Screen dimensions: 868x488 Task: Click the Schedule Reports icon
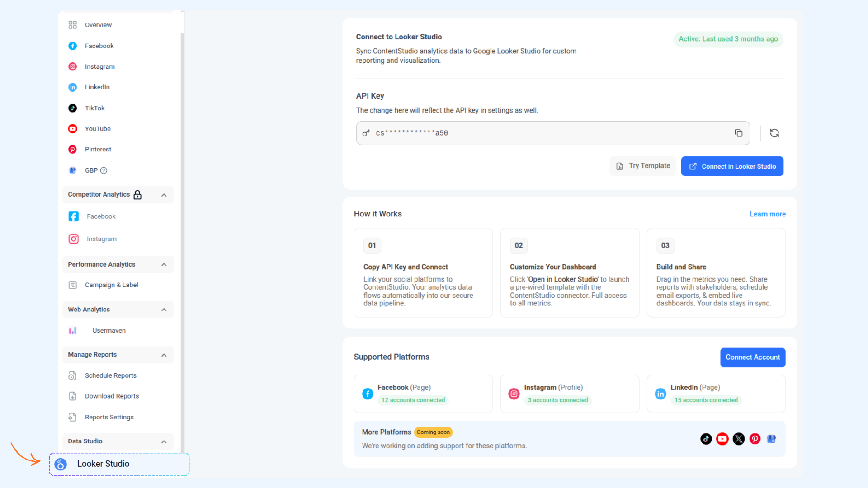[72, 375]
